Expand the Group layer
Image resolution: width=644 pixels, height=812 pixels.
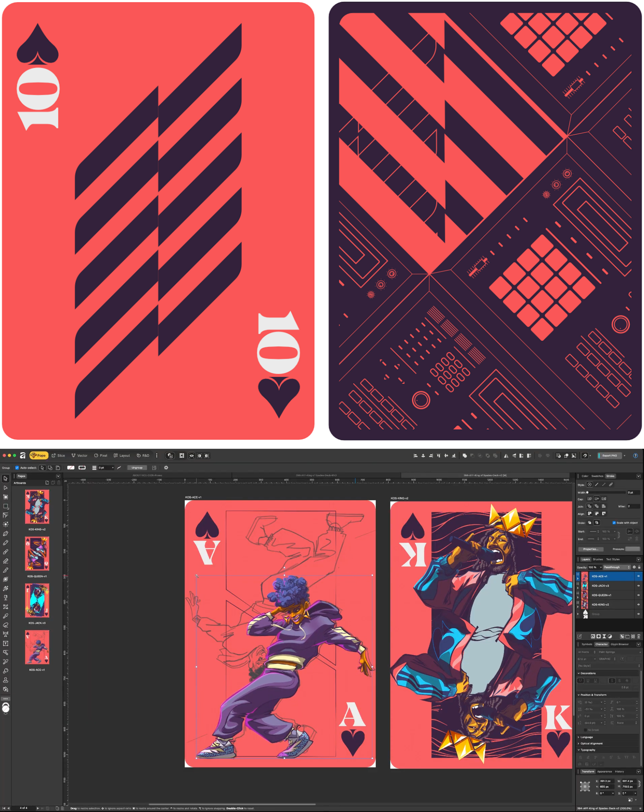[x=578, y=614]
